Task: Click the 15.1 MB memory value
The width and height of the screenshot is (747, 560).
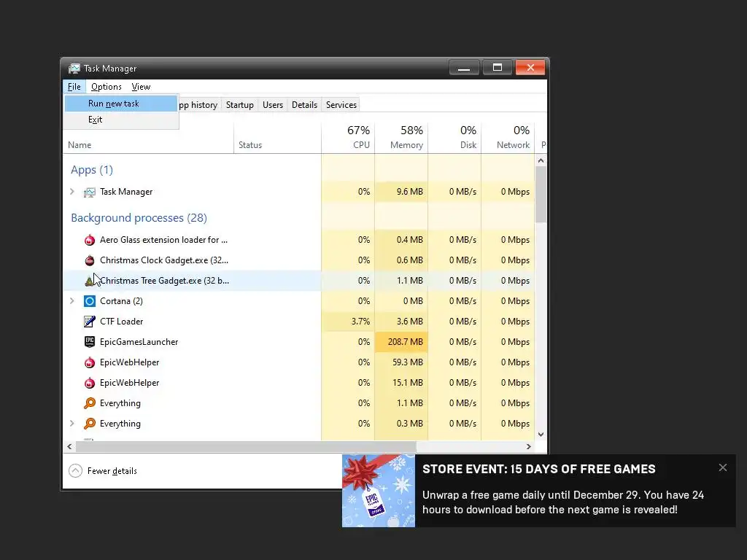Action: [x=408, y=383]
